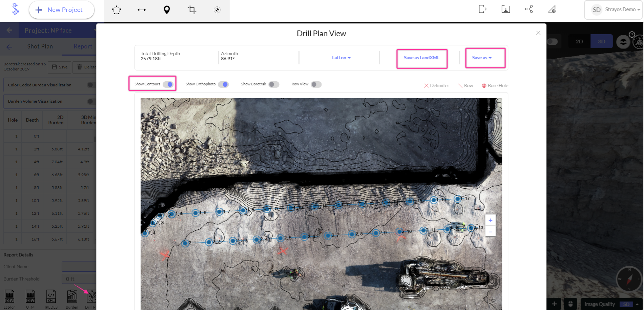This screenshot has width=644, height=310.
Task: Click the Depth column header
Action: click(32, 120)
